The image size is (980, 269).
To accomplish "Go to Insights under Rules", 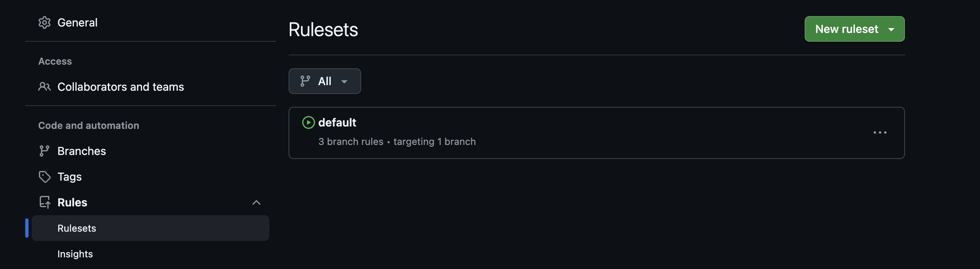I will click(x=75, y=254).
